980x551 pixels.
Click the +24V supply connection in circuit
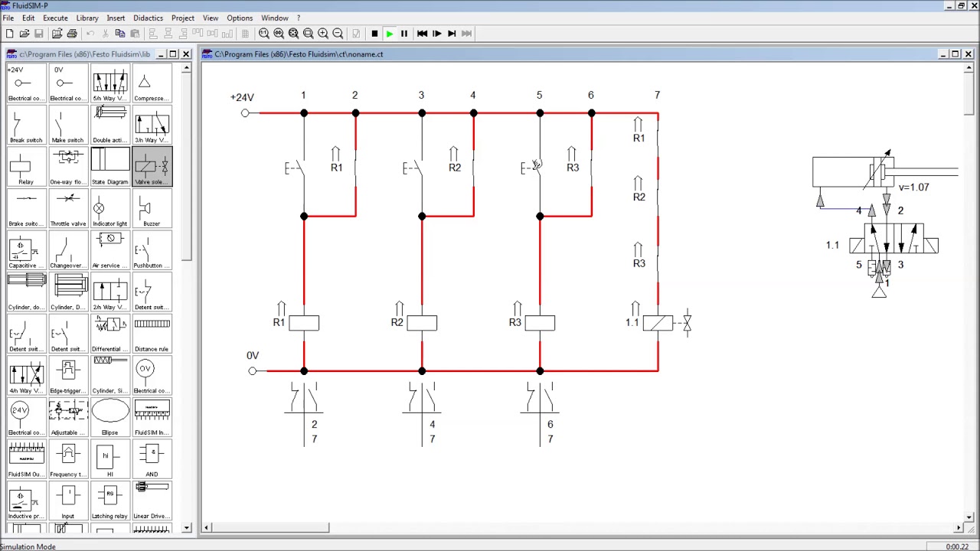pyautogui.click(x=245, y=113)
